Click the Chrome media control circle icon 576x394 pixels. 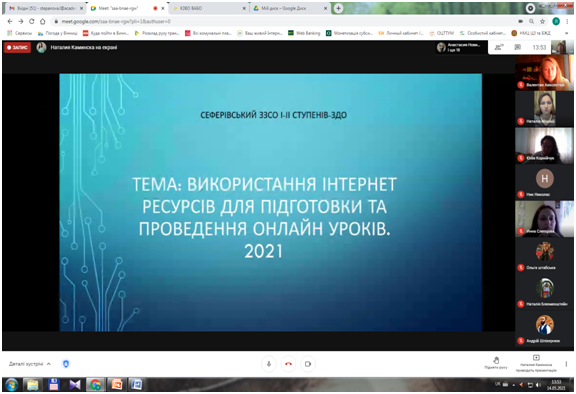coord(530,8)
